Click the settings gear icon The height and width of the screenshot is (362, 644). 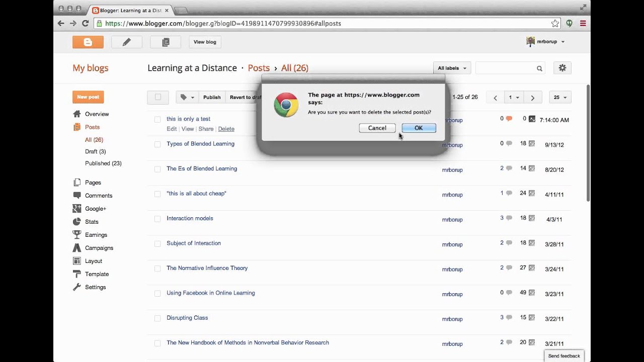click(562, 68)
